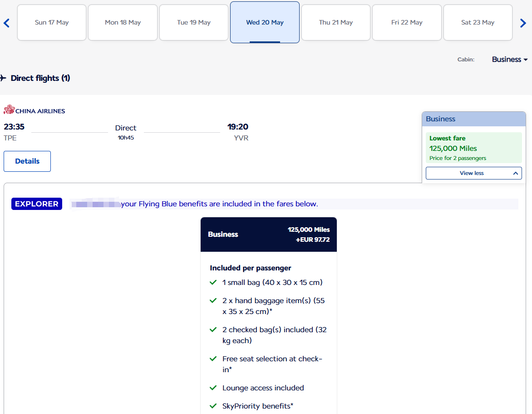Image resolution: width=532 pixels, height=414 pixels.
Task: Choose Tue 19 May date tab
Action: click(x=194, y=23)
